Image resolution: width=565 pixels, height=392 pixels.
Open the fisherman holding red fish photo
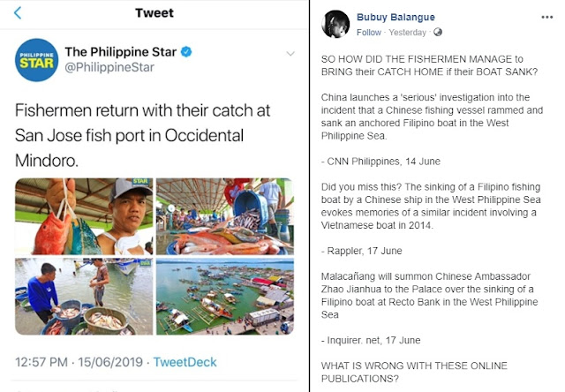pyautogui.click(x=84, y=216)
